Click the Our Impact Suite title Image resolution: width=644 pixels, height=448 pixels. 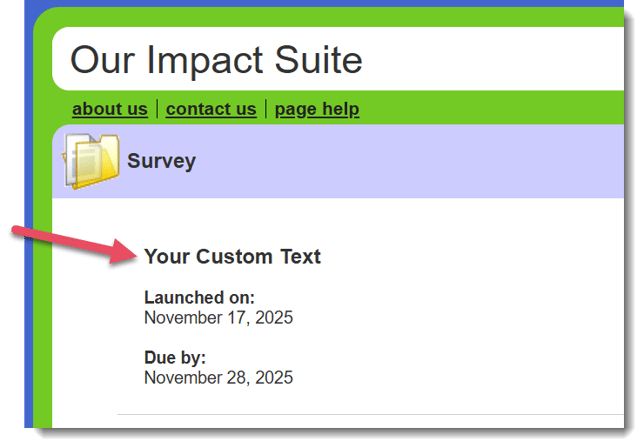216,61
